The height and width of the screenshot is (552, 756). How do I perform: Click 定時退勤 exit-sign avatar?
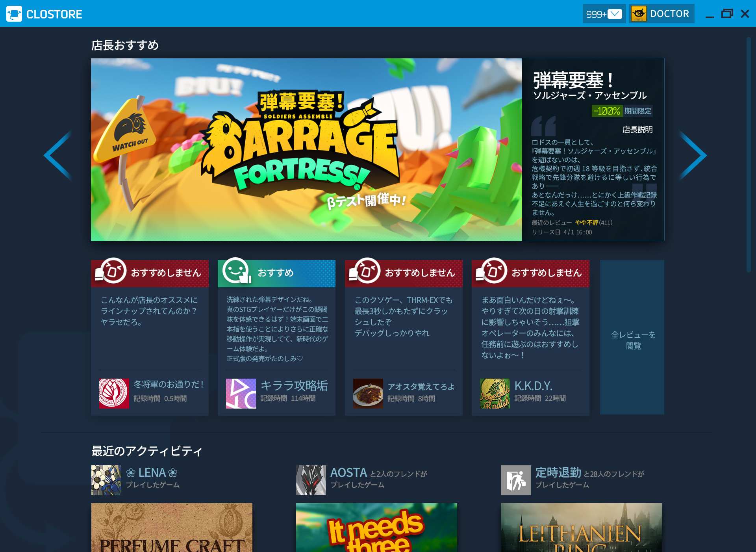(x=515, y=480)
